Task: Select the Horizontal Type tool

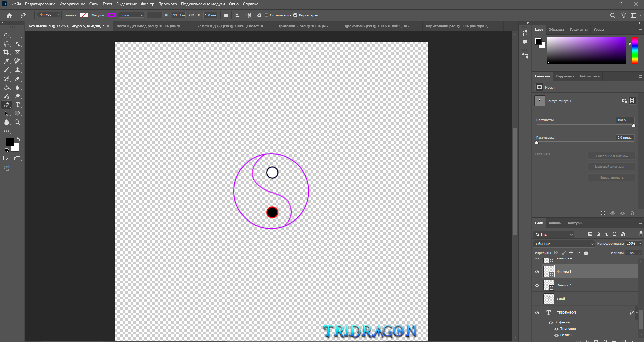Action: point(17,105)
